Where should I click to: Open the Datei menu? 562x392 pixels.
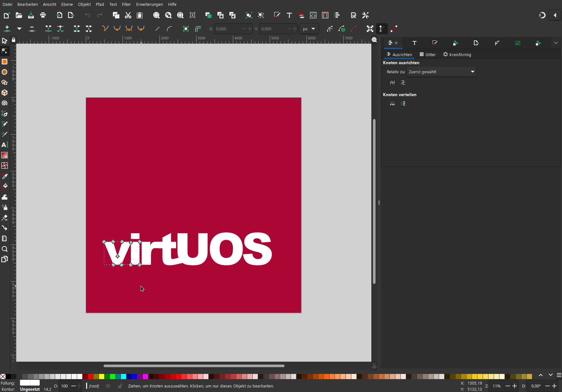tap(7, 4)
